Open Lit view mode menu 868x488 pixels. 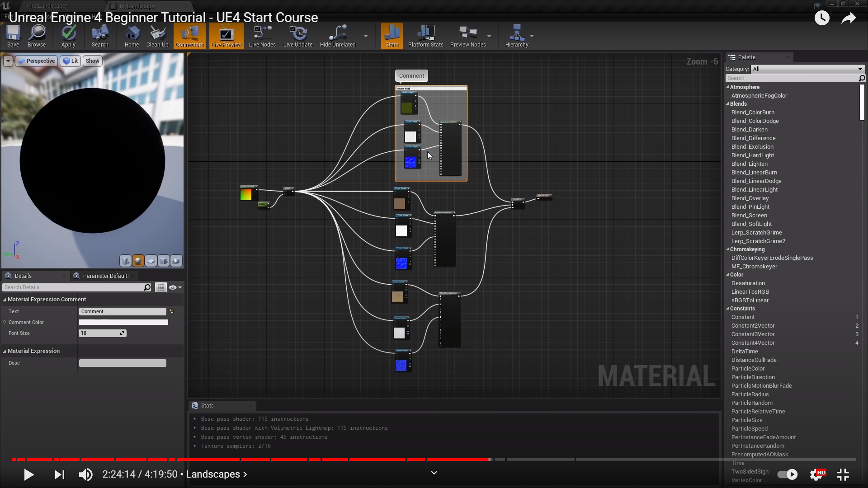pos(71,61)
